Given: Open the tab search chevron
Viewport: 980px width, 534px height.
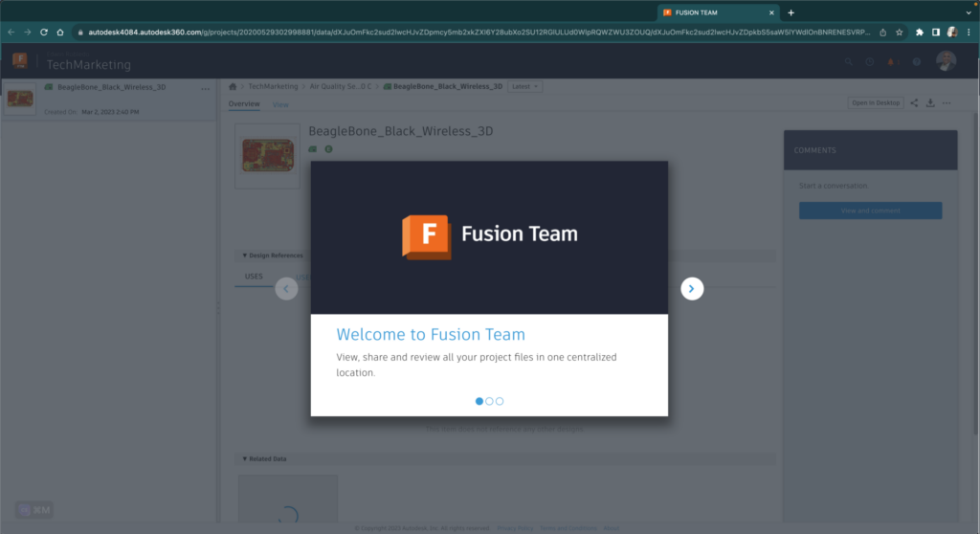Looking at the screenshot, I should point(969,12).
